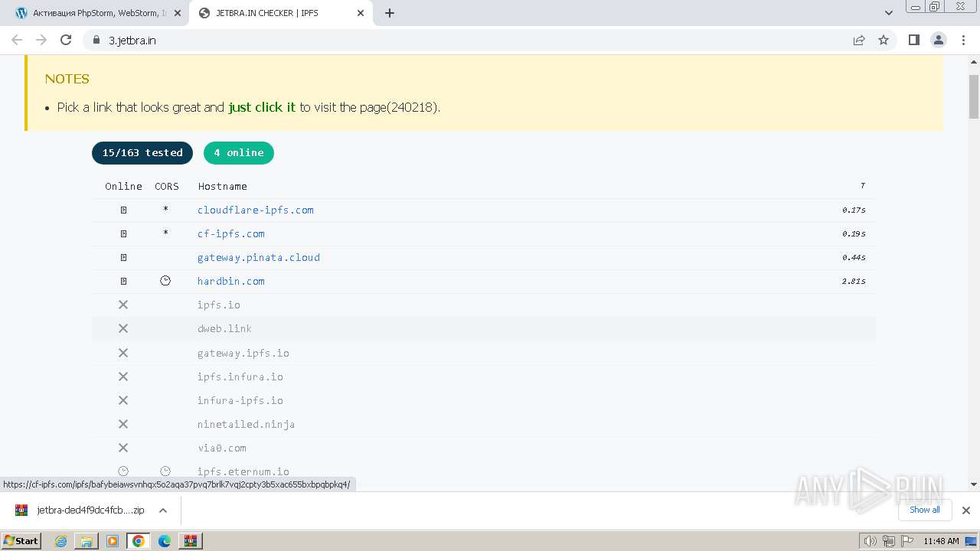Click the ninetailed.ninja hostname

click(x=247, y=424)
